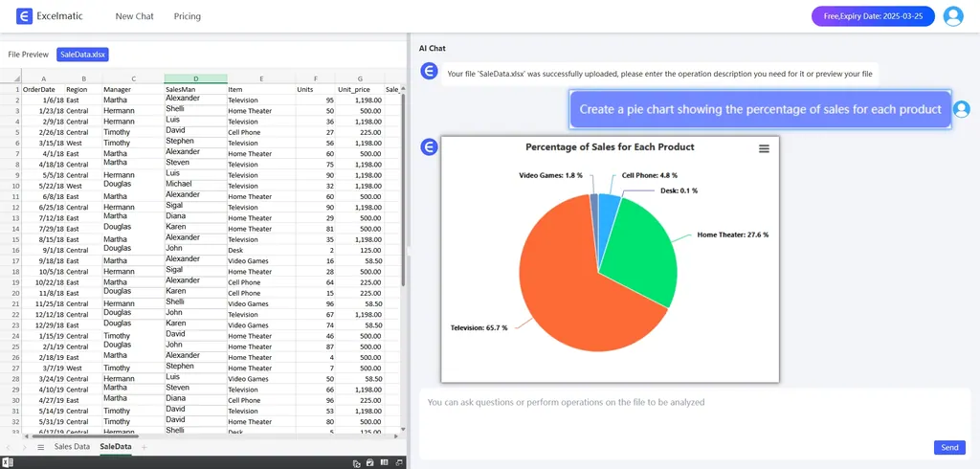This screenshot has height=469, width=980.
Task: Open the chart hamburger menu
Action: [x=764, y=148]
